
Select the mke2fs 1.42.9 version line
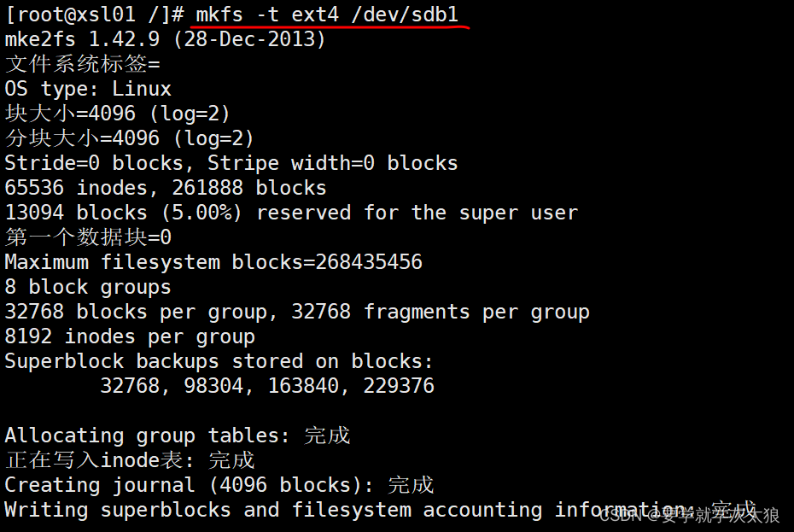165,39
